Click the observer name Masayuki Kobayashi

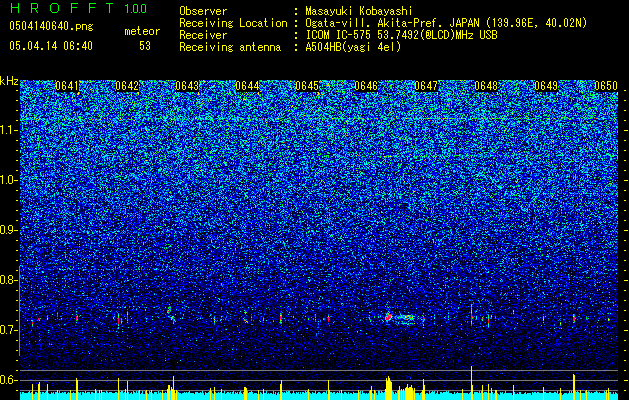pyautogui.click(x=359, y=11)
